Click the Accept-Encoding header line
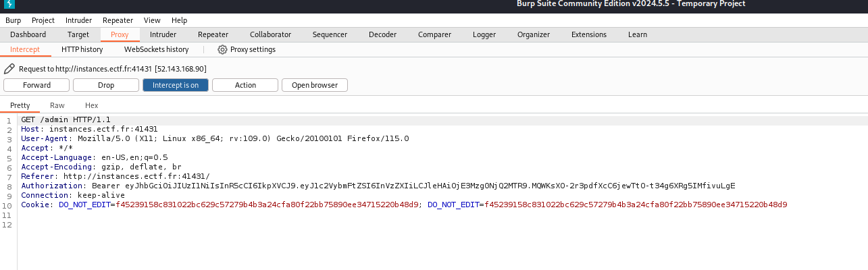Image resolution: width=868 pixels, height=270 pixels. point(101,167)
